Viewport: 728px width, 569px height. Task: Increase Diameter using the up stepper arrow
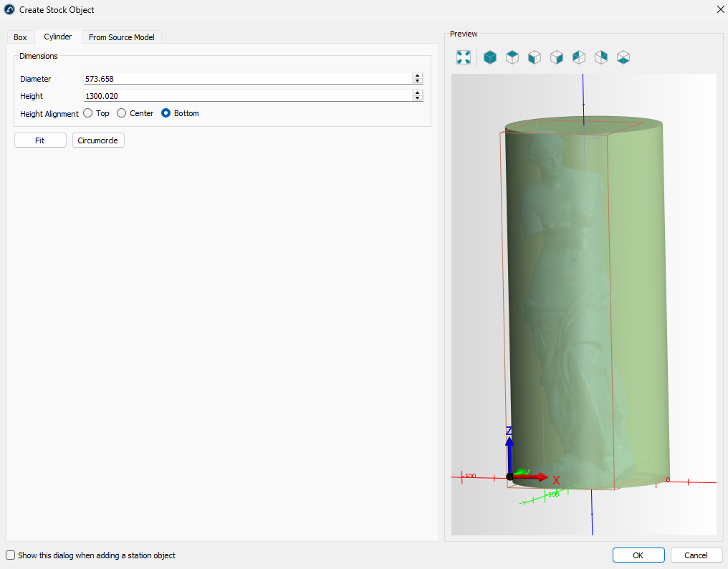point(417,76)
